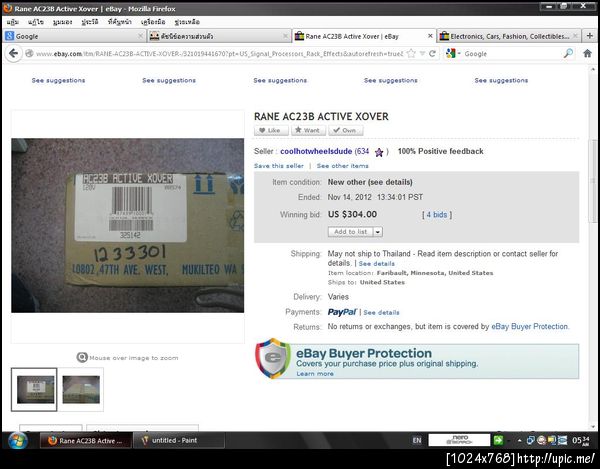
Task: Open the Windows Start orb
Action: tap(17, 440)
